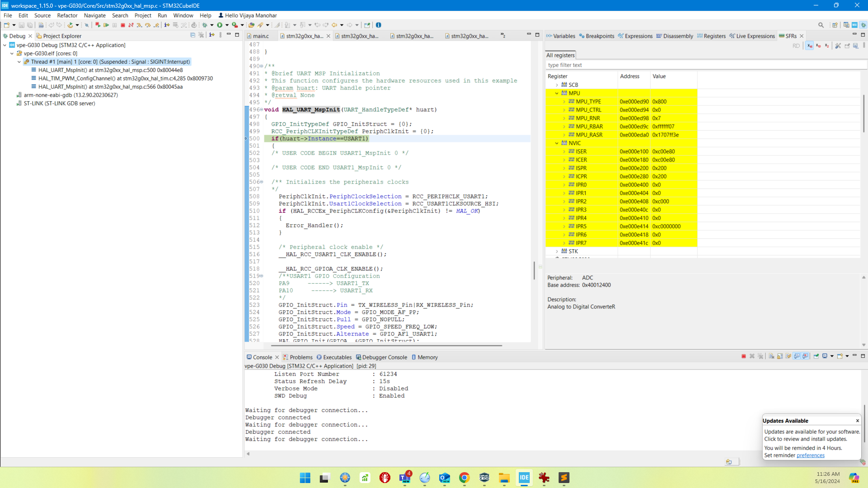Switch register values to decimal (x10) format

click(x=818, y=46)
